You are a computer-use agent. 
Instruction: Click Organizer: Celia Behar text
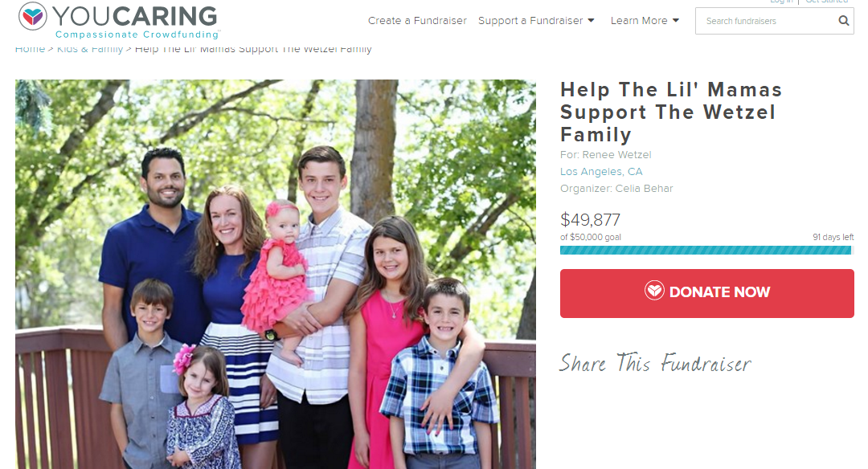click(616, 189)
